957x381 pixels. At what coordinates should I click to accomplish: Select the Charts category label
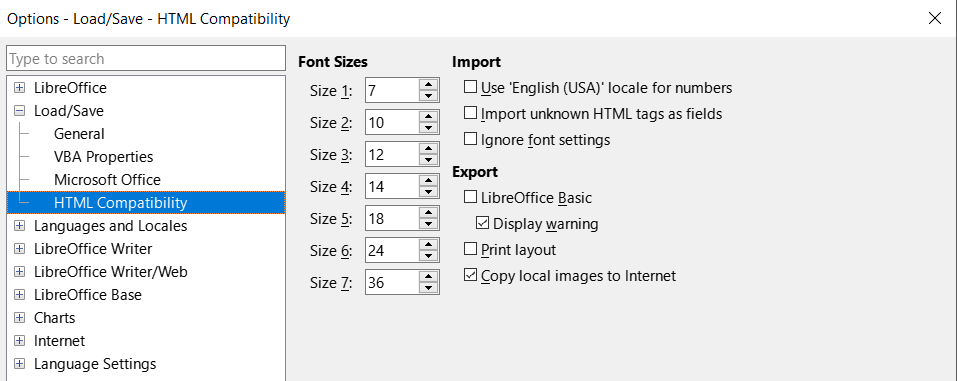point(55,318)
